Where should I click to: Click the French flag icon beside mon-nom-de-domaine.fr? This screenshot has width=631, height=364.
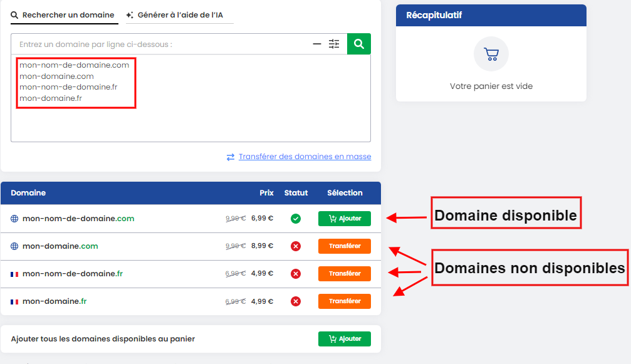tap(13, 273)
